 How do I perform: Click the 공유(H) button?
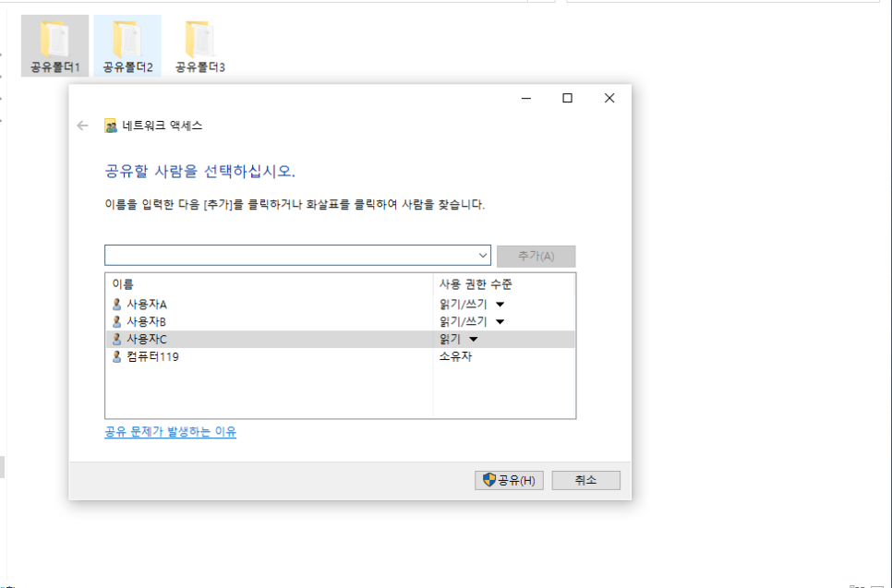509,481
